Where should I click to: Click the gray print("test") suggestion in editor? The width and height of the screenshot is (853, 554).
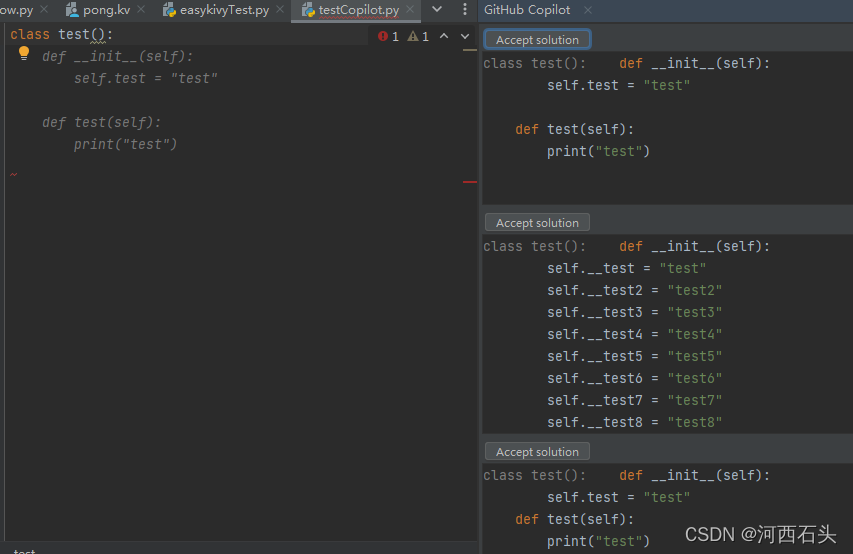point(126,144)
